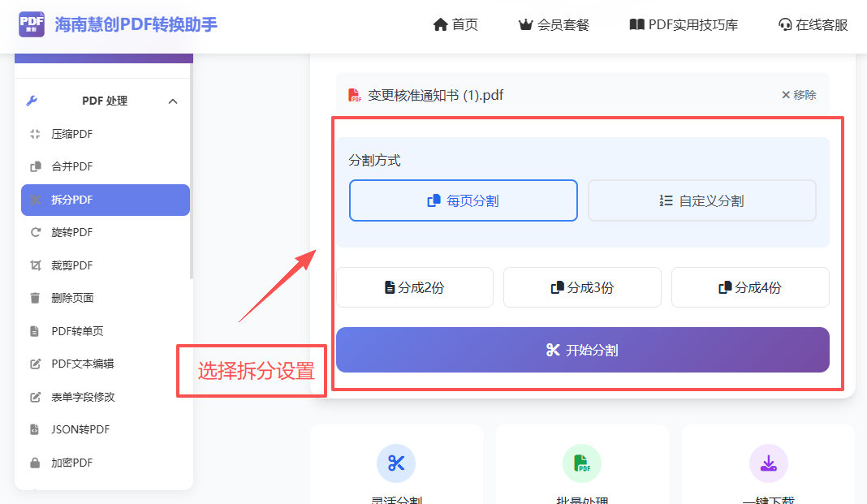Viewport: 867px width, 504px height.
Task: Click the scissors icon for 拆分PDF
Action: click(36, 200)
